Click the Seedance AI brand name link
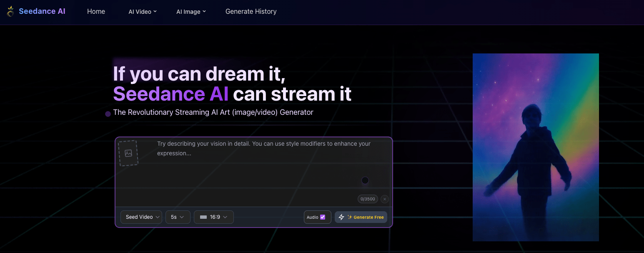 (x=42, y=11)
